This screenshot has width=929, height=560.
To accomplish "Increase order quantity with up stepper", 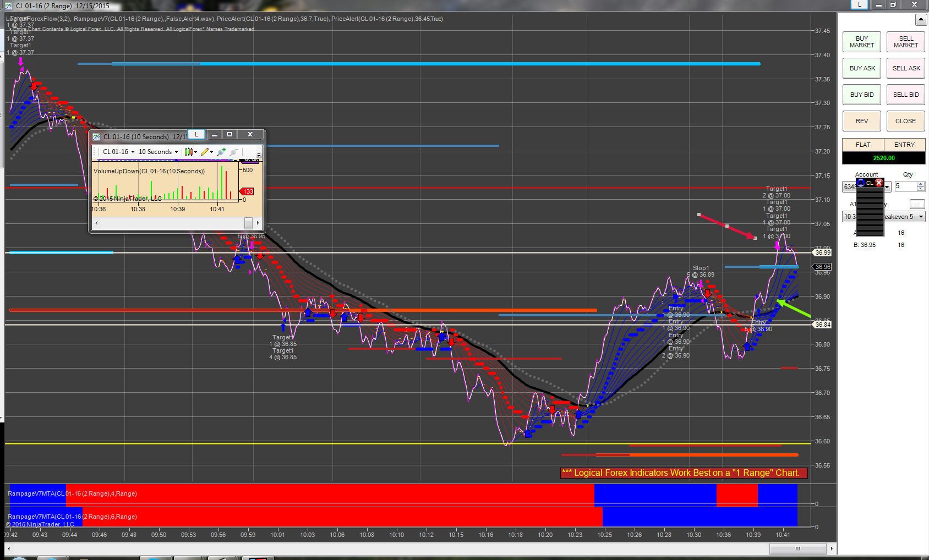I will (921, 184).
